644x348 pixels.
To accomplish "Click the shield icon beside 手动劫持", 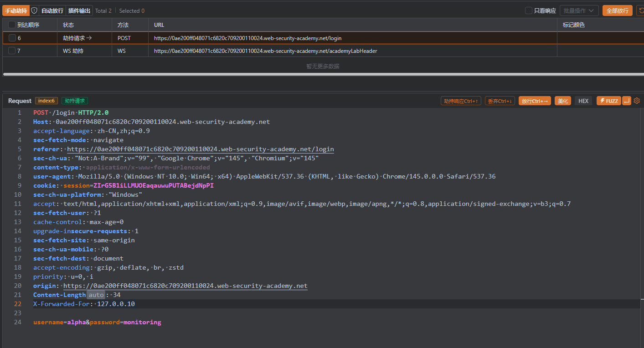I will tap(34, 10).
